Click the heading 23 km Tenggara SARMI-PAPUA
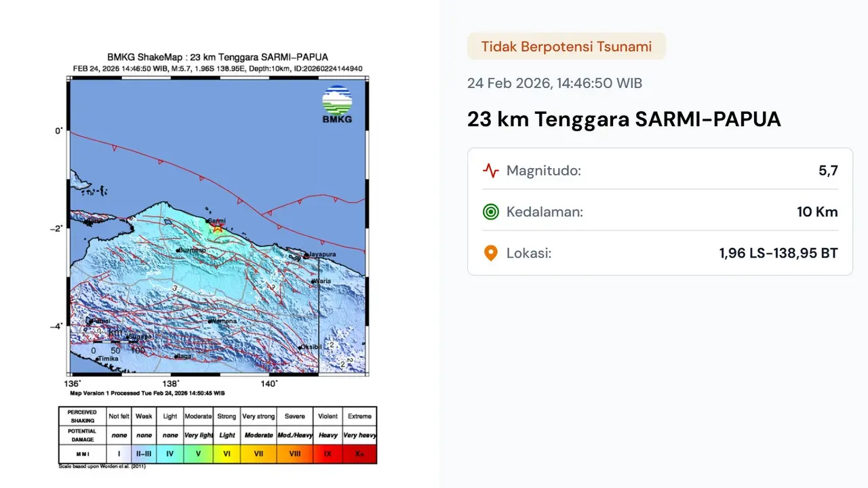Screen dimensions: 868x488 pyautogui.click(x=624, y=119)
